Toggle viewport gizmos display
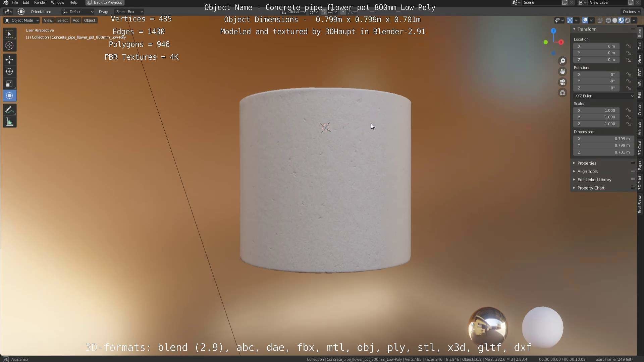Viewport: 644px width, 362px height. pyautogui.click(x=570, y=20)
